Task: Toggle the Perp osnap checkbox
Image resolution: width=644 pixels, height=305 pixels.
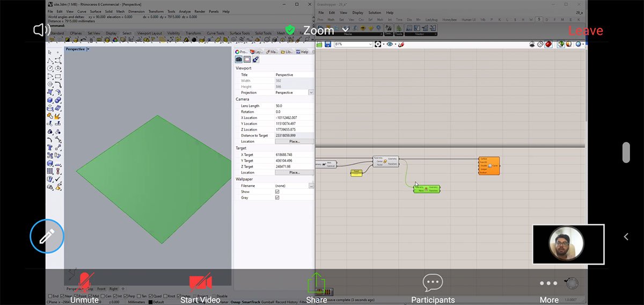Action: click(126, 296)
